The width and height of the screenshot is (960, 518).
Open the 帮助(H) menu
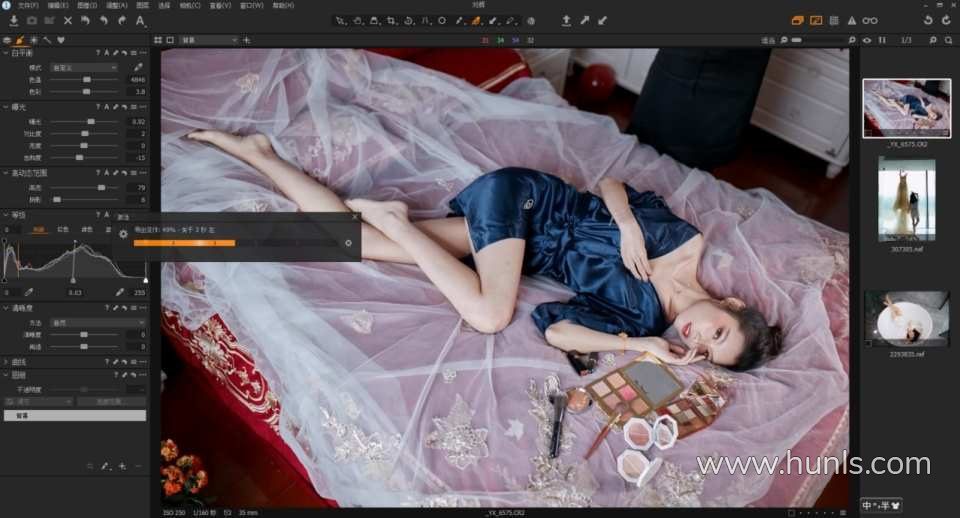pyautogui.click(x=284, y=5)
